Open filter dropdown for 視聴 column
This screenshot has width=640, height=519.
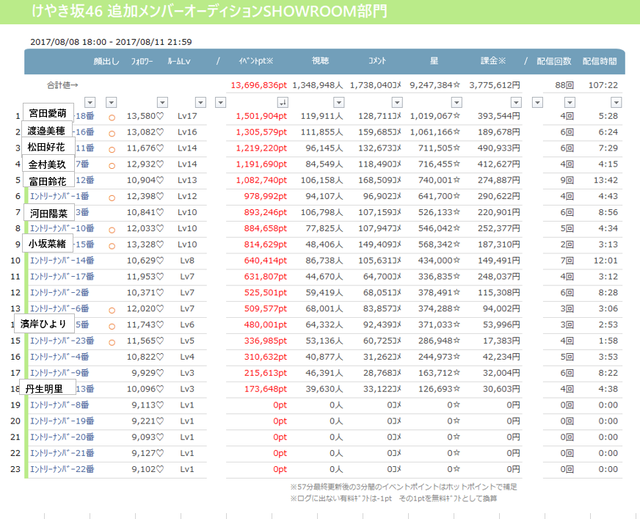pyautogui.click(x=339, y=102)
